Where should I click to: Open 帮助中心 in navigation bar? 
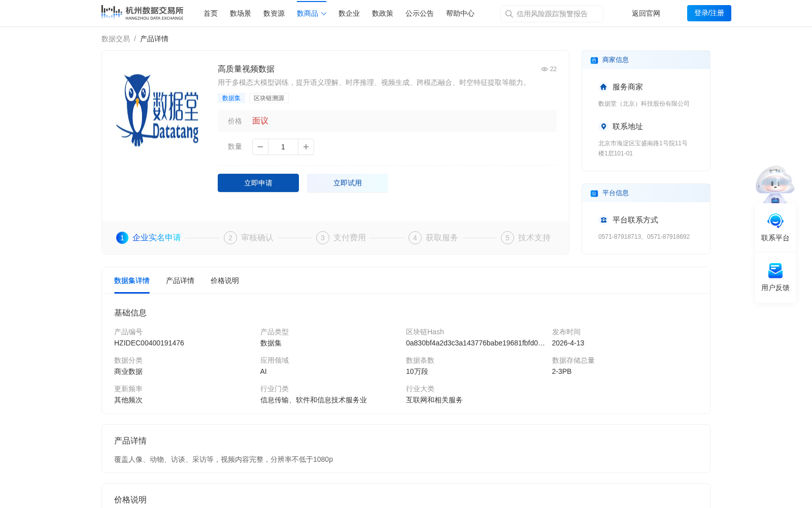(460, 14)
